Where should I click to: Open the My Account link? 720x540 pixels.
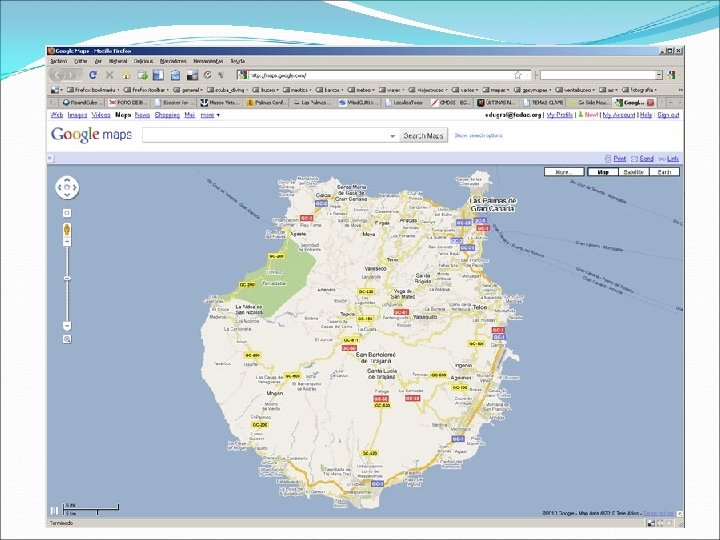coord(619,115)
